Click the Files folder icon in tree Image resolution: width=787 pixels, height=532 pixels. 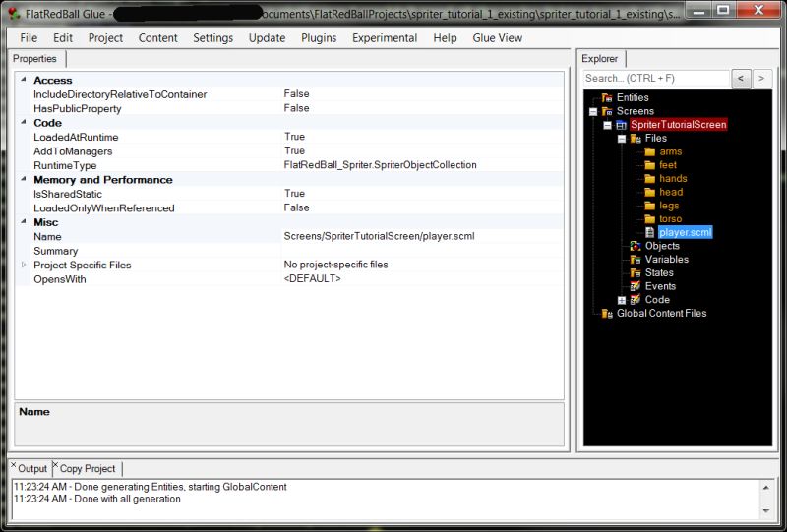tap(636, 138)
